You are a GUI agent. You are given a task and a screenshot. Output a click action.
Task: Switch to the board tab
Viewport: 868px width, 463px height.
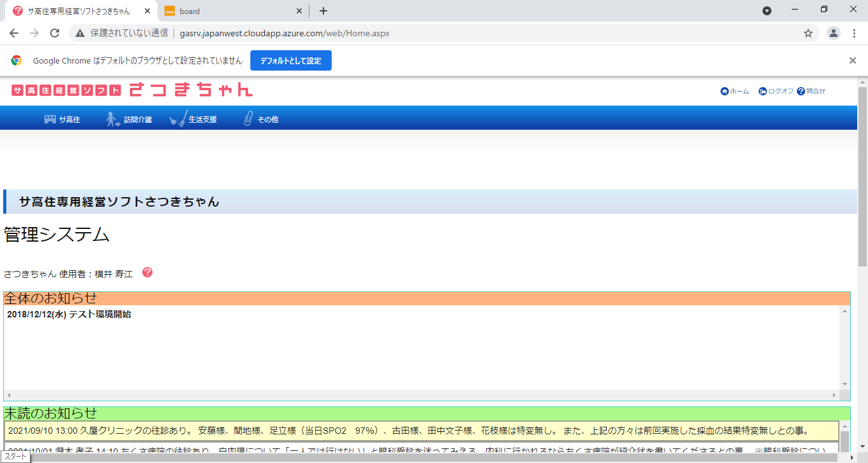pyautogui.click(x=229, y=11)
